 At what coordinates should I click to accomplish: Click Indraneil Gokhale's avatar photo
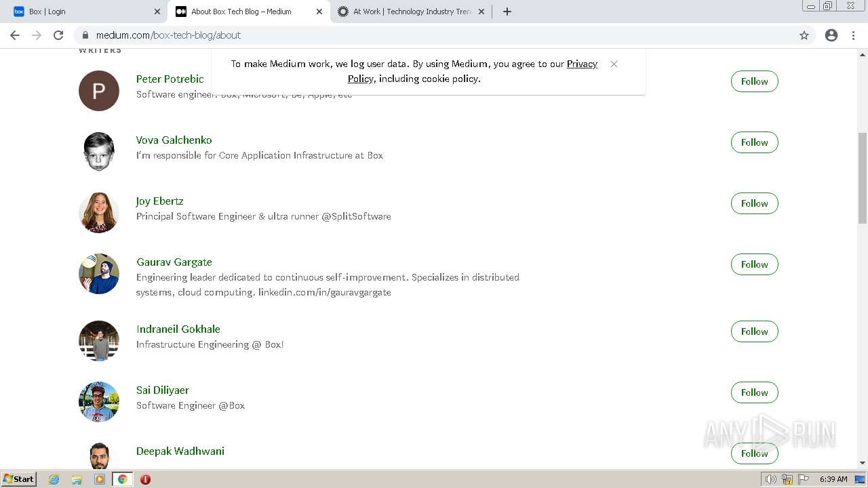pos(99,341)
